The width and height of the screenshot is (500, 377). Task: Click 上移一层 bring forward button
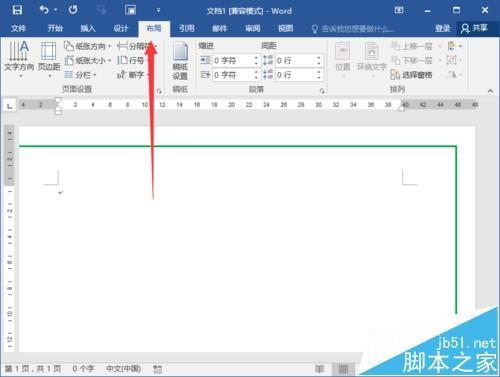click(x=417, y=46)
